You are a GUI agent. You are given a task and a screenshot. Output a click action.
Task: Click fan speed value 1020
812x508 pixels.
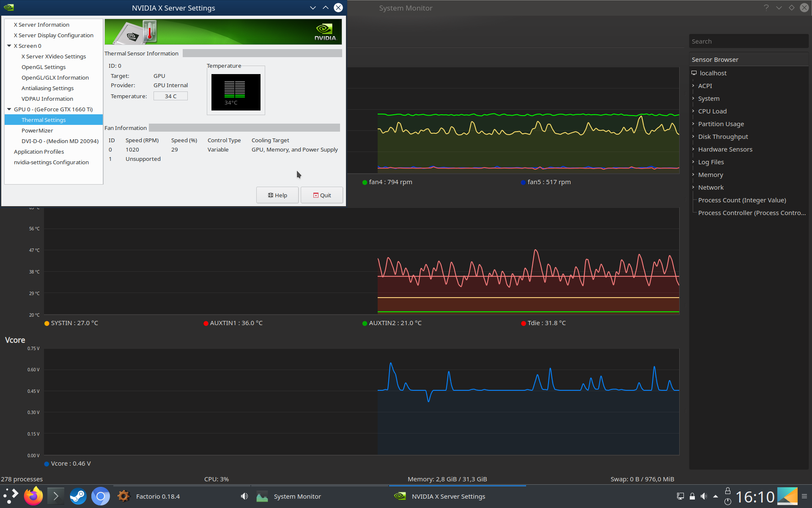(132, 149)
